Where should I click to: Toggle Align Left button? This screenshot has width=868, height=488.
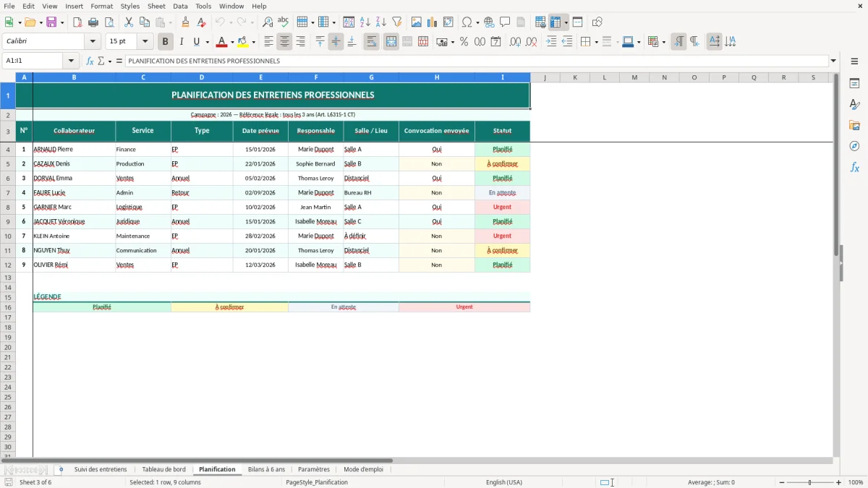pos(268,42)
